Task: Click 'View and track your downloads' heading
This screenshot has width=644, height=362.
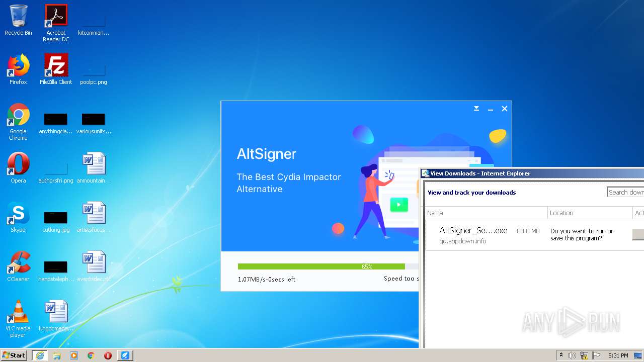Action: click(x=471, y=193)
